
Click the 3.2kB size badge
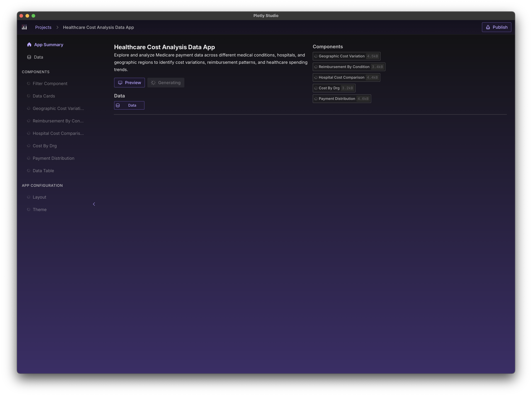point(347,88)
